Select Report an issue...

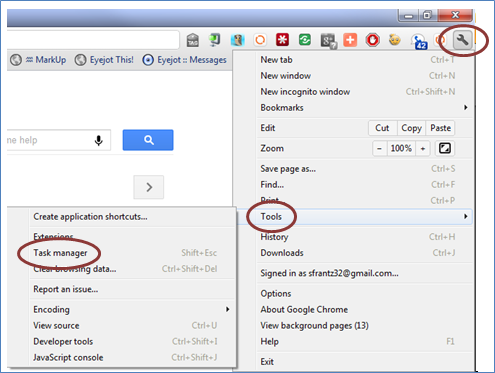coord(132,289)
